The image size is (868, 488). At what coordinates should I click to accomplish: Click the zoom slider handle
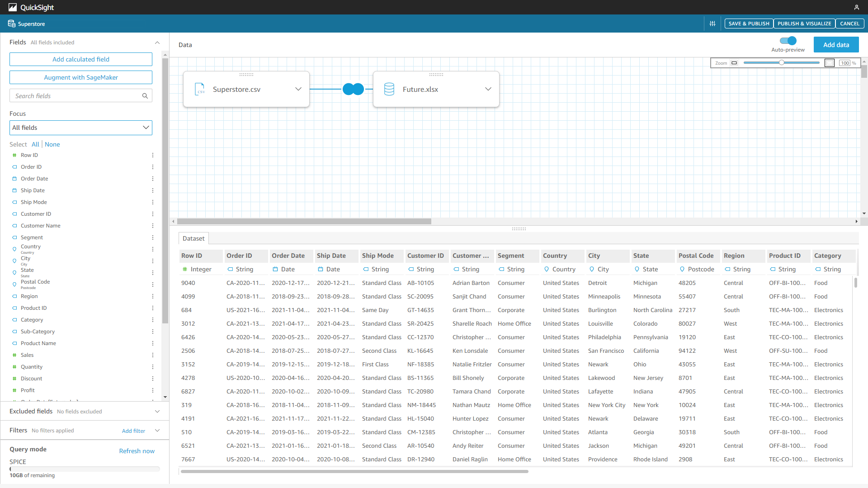click(781, 63)
